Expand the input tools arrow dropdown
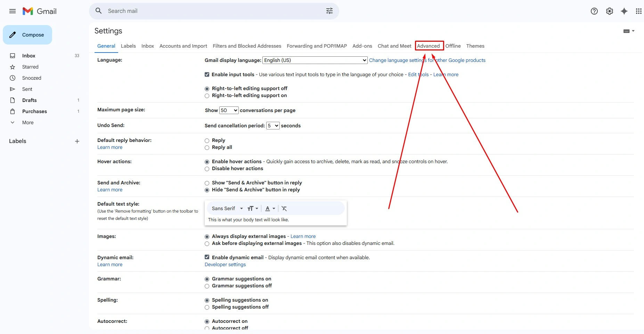Viewport: 644px width, 334px height. 633,31
